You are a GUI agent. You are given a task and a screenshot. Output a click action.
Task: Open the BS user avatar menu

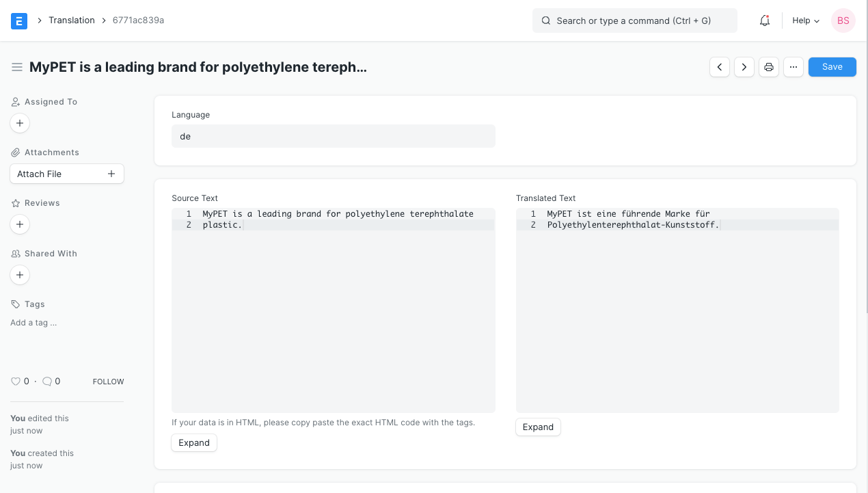pos(843,21)
